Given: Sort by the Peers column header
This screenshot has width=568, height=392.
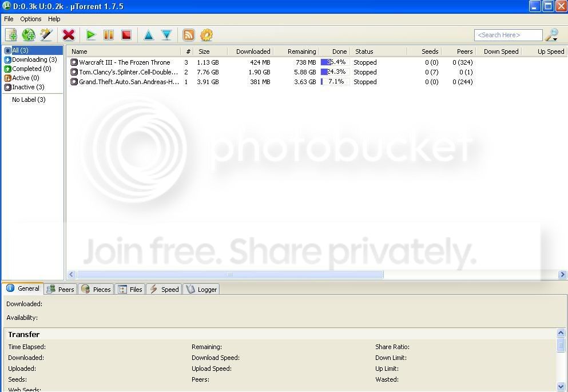Looking at the screenshot, I should [x=459, y=52].
